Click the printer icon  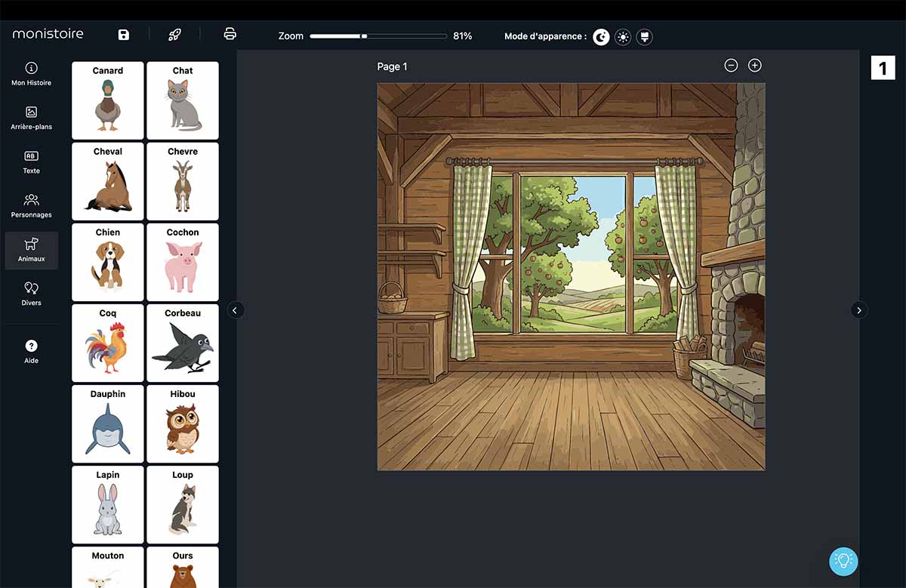[x=230, y=34]
